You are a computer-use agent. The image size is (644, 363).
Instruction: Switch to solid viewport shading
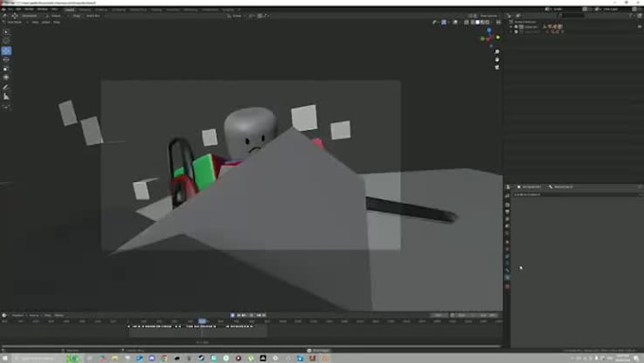point(477,22)
